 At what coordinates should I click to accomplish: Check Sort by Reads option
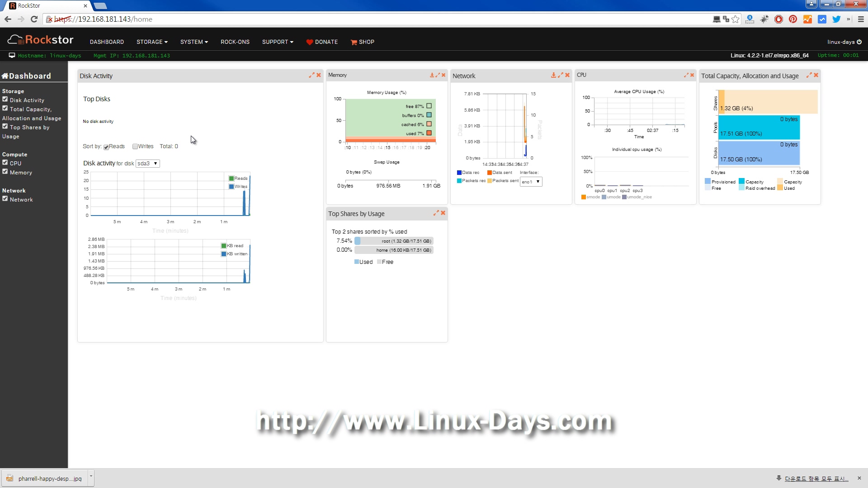point(106,147)
